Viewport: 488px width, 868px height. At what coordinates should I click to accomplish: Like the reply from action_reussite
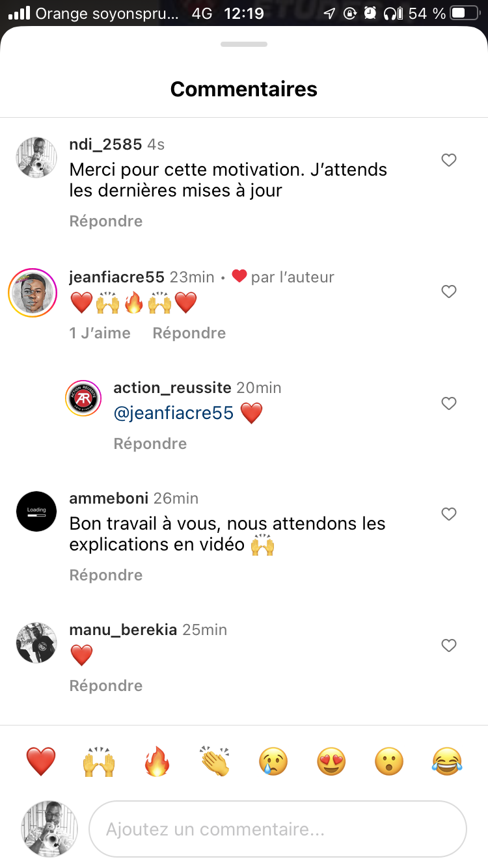click(449, 403)
